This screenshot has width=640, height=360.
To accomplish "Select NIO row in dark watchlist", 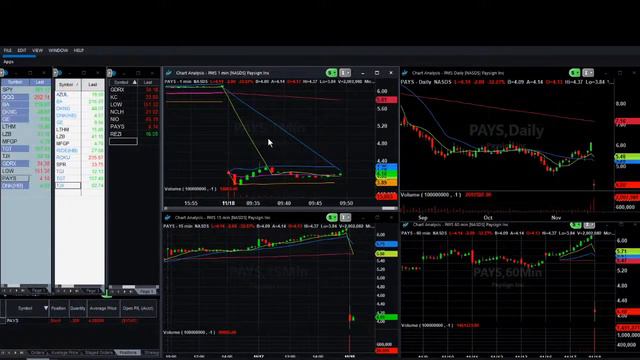I will tap(134, 119).
